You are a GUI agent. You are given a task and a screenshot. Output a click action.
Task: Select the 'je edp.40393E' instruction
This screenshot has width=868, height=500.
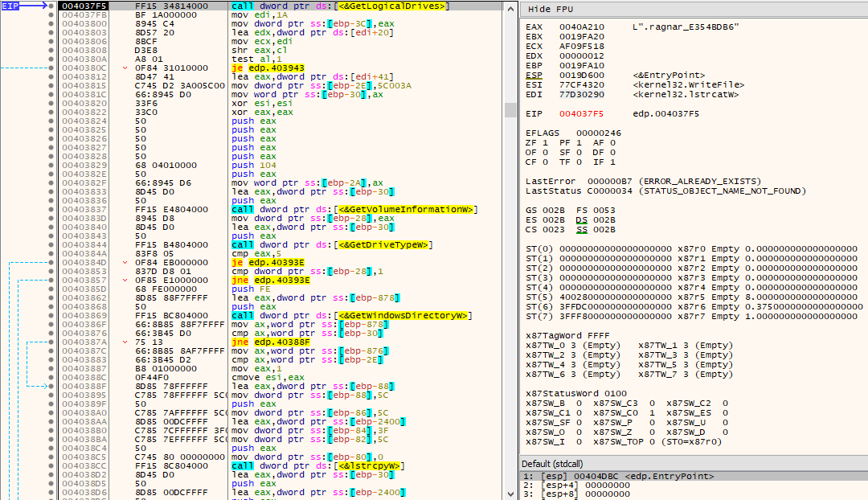tap(268, 262)
